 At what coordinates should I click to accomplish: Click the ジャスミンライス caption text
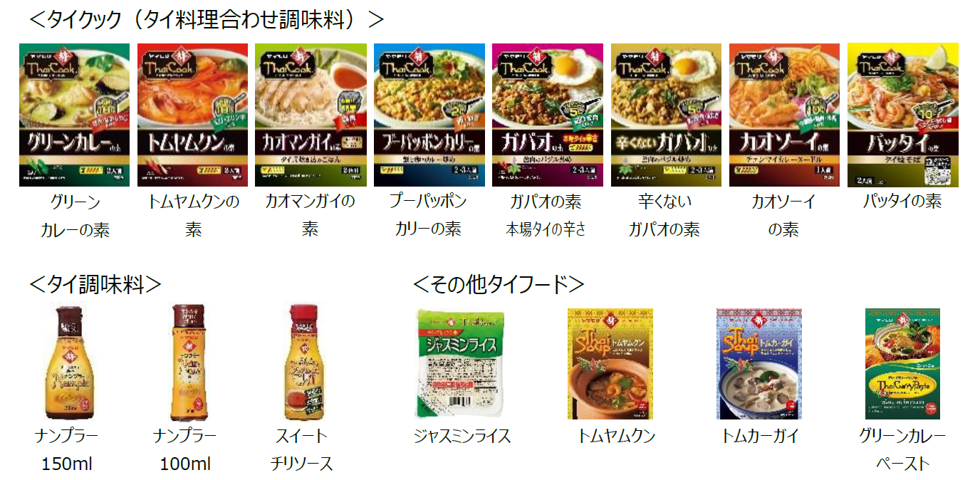[462, 436]
